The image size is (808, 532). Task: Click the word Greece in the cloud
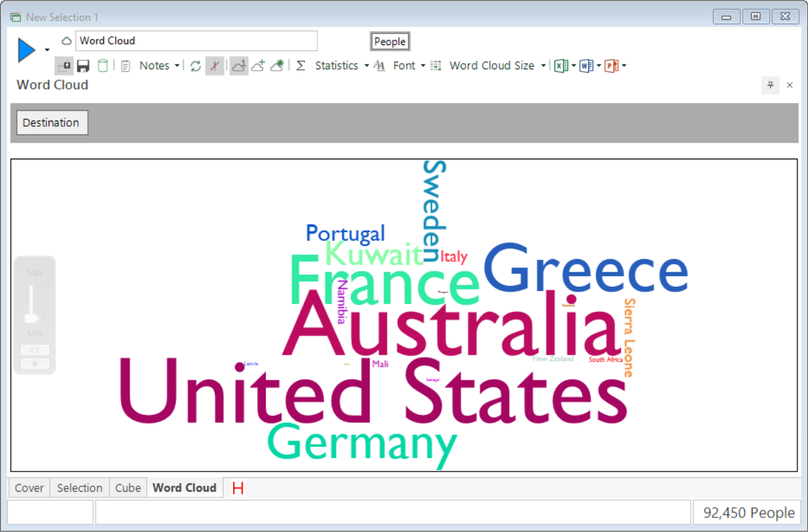coord(586,268)
